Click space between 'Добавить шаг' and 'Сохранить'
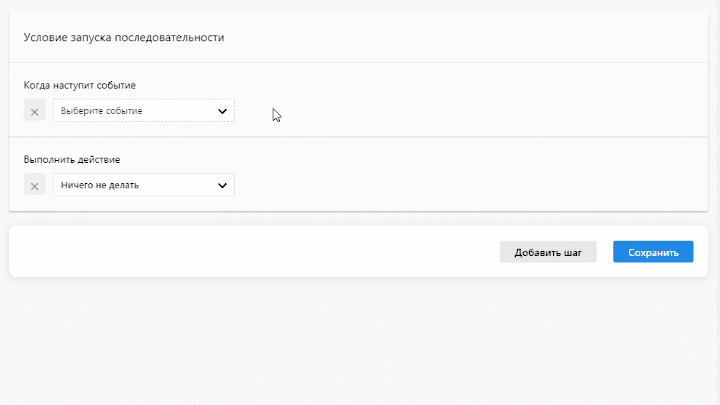The height and width of the screenshot is (405, 720). pos(605,252)
